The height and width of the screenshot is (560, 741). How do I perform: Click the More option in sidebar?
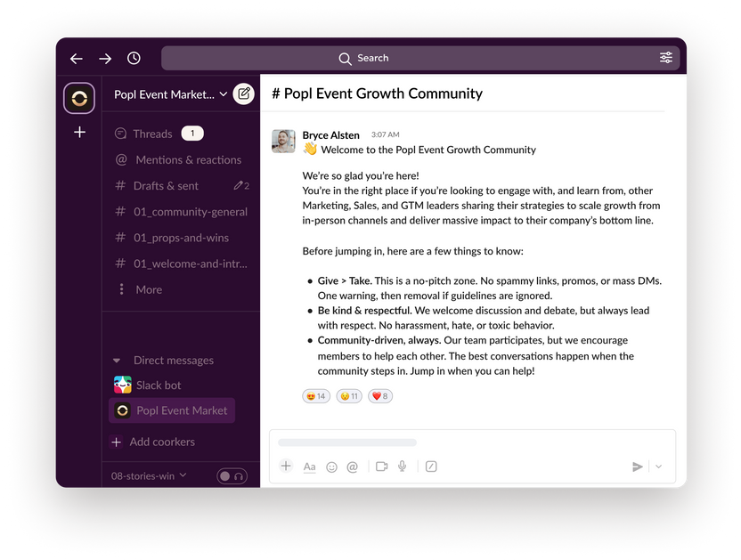(x=140, y=289)
